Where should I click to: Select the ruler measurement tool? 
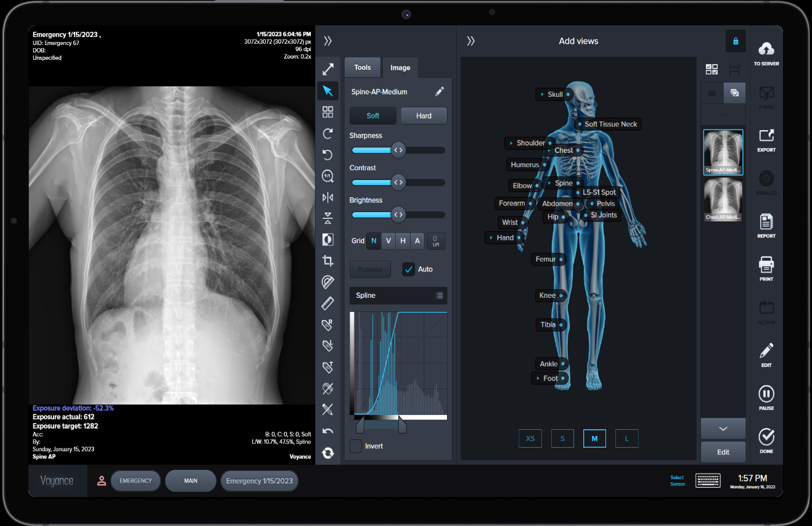tap(327, 303)
